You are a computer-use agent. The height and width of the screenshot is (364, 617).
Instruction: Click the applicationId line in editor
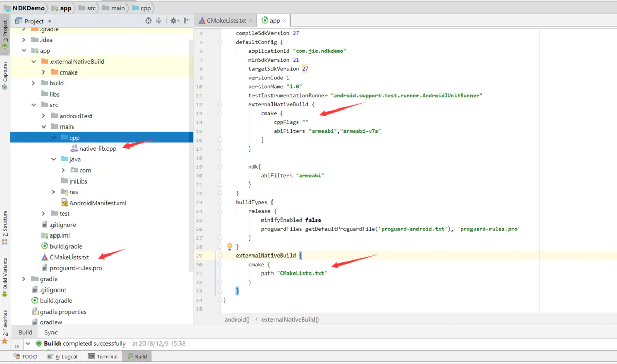[x=297, y=51]
